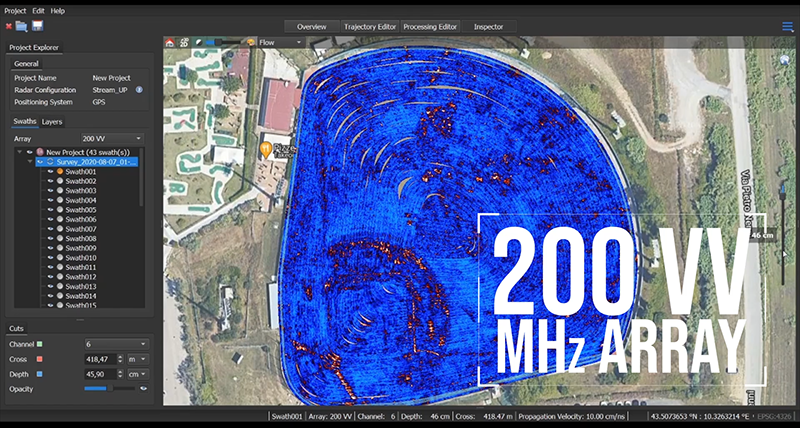Viewport: 800px width, 428px height.
Task: Click the white dot icon of Swath008
Action: coord(60,239)
